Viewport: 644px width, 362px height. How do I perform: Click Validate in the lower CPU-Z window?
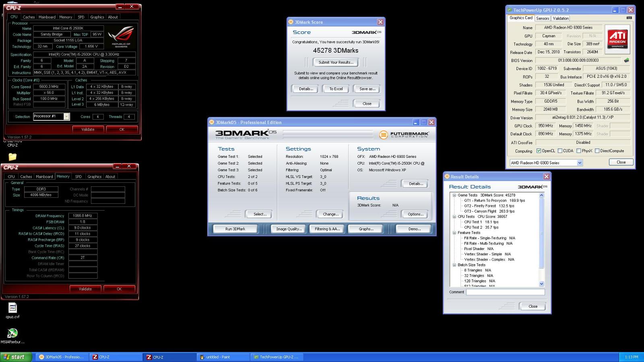pos(85,289)
